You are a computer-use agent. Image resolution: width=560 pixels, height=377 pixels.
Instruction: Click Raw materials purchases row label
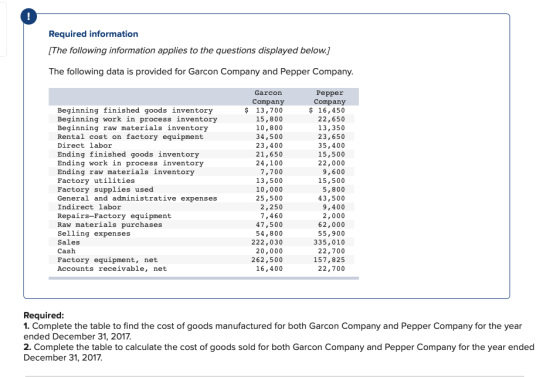[x=110, y=225]
